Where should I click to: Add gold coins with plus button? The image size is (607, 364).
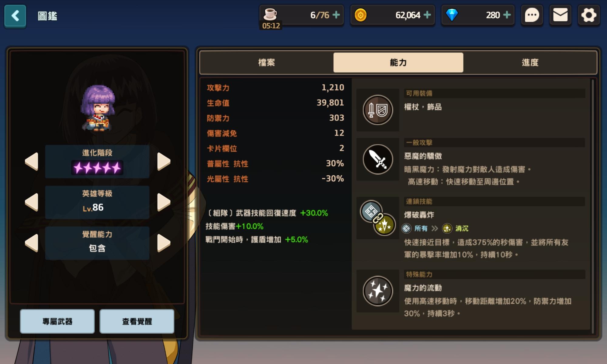(x=427, y=15)
